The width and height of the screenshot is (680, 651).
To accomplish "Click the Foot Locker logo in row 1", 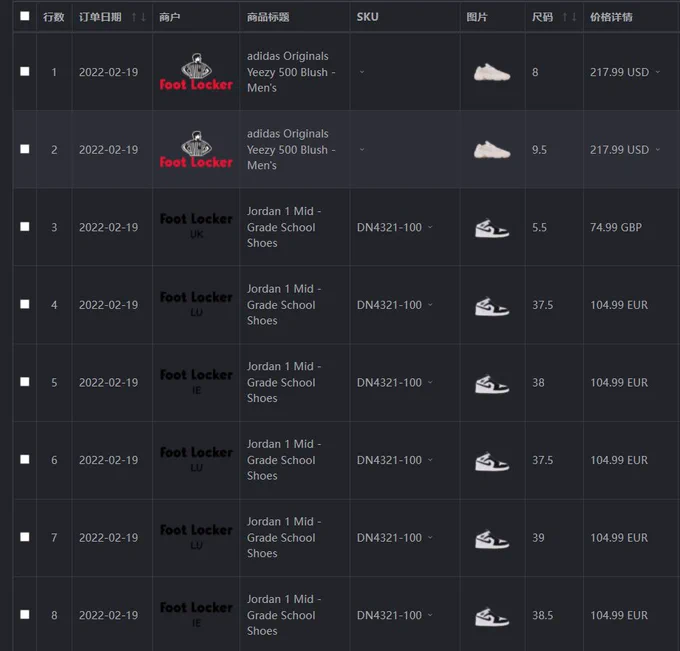I will 196,72.
